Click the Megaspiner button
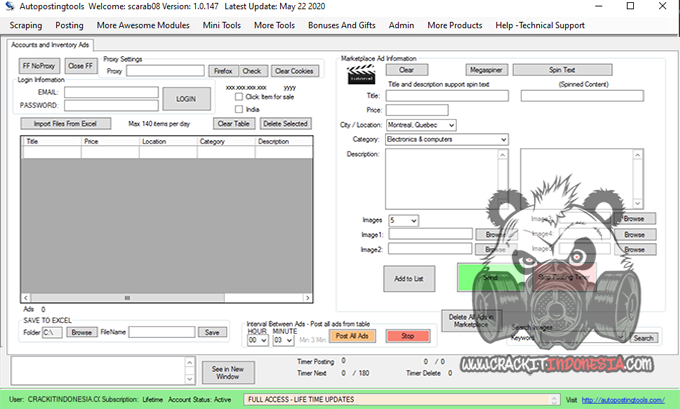680x409 pixels. point(487,70)
